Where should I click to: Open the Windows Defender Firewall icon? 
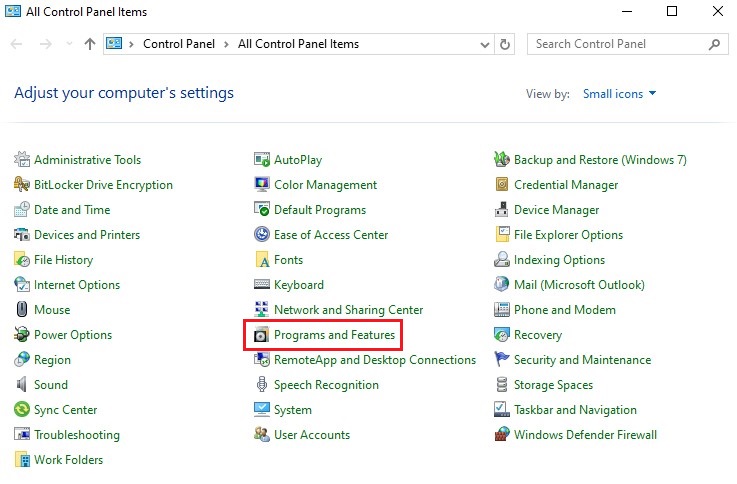click(502, 435)
